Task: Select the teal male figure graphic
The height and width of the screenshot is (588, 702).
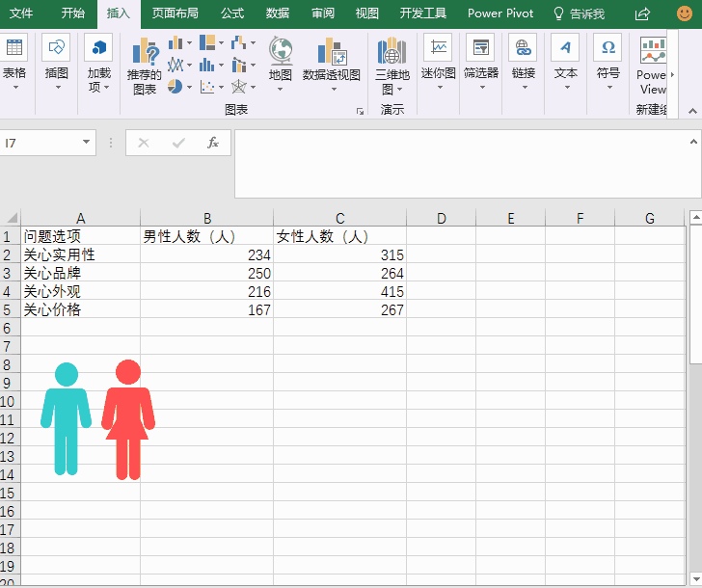Action: click(67, 419)
